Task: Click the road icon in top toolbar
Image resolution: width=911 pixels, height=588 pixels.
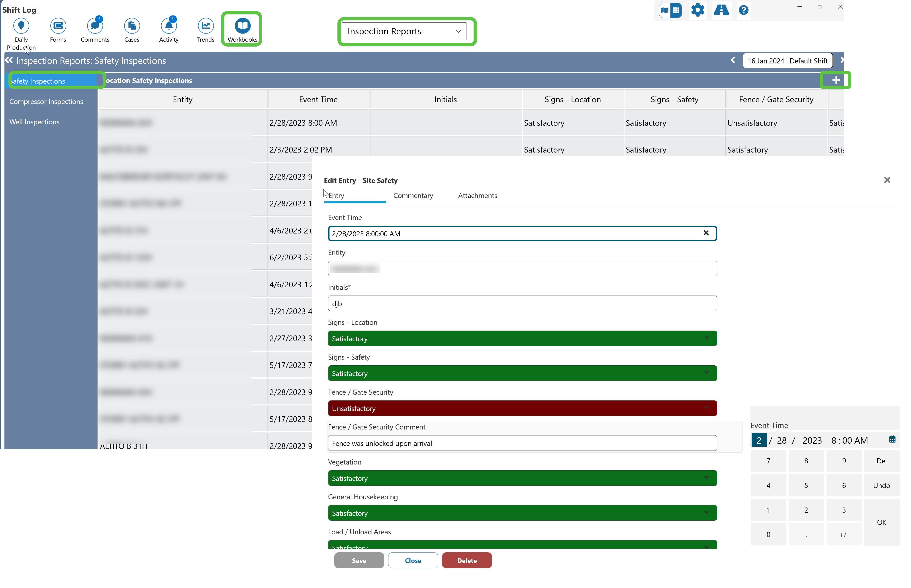Action: 721,10
